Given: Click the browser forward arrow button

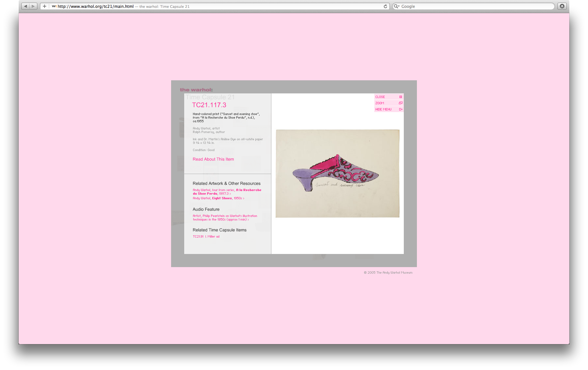Looking at the screenshot, I should pyautogui.click(x=33, y=6).
